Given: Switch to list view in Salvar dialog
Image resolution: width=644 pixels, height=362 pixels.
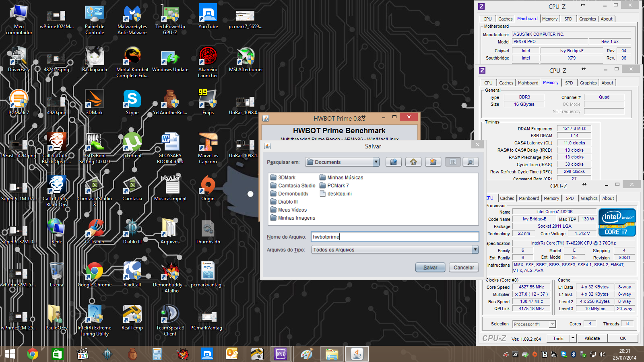Looking at the screenshot, I should point(453,162).
